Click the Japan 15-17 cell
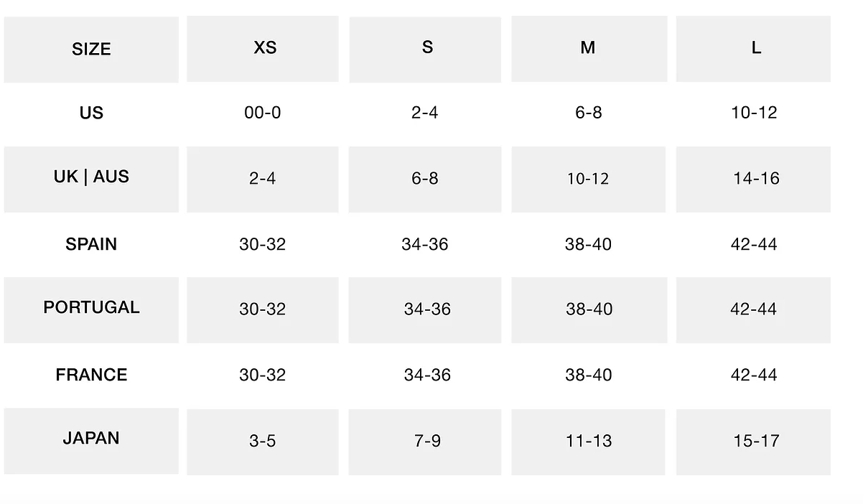This screenshot has height=504, width=863. tap(753, 442)
